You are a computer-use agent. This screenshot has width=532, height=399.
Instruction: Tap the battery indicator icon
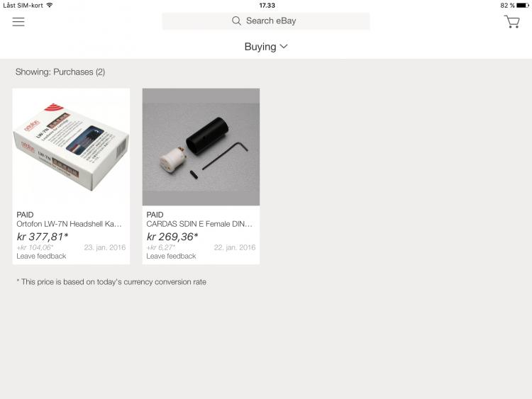click(x=523, y=6)
